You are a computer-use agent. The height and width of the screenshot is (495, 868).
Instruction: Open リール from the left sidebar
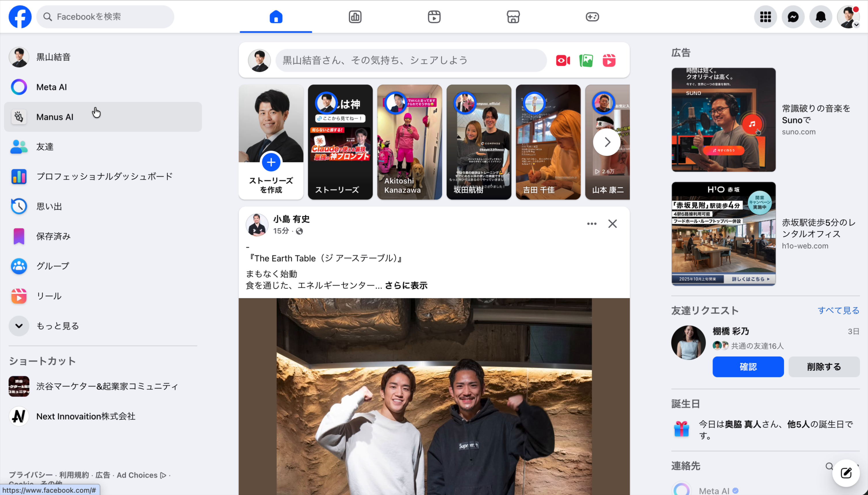49,296
